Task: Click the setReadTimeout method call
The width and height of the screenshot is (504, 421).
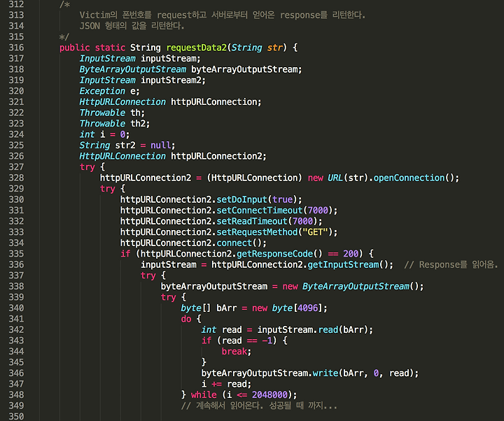Action: click(252, 221)
